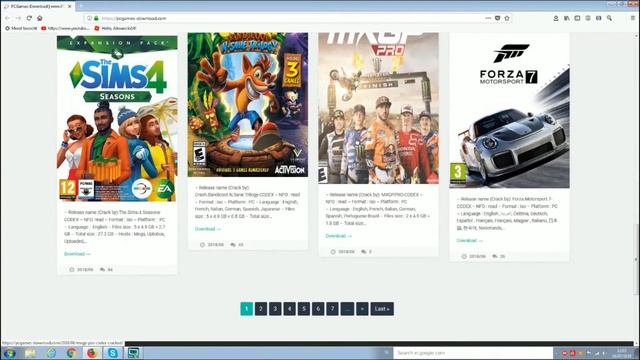Open the Windows Start menu
The image size is (640, 360).
click(x=9, y=353)
